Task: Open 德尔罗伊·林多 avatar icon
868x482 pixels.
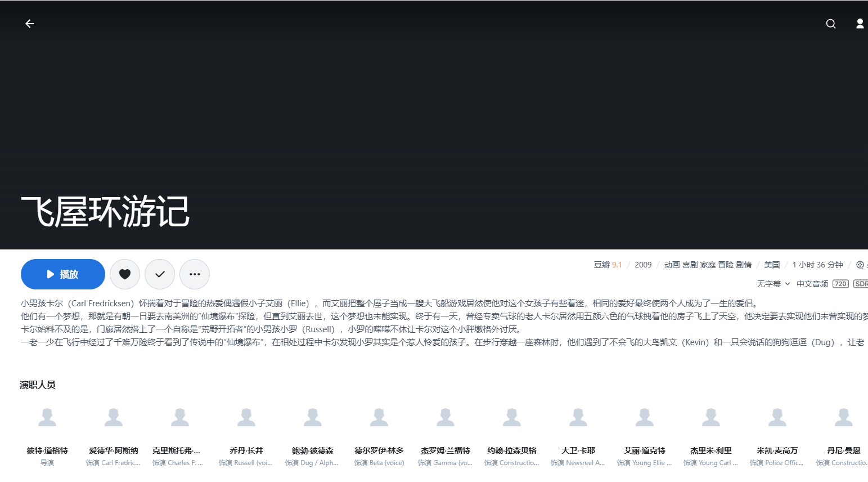Action: 379,417
